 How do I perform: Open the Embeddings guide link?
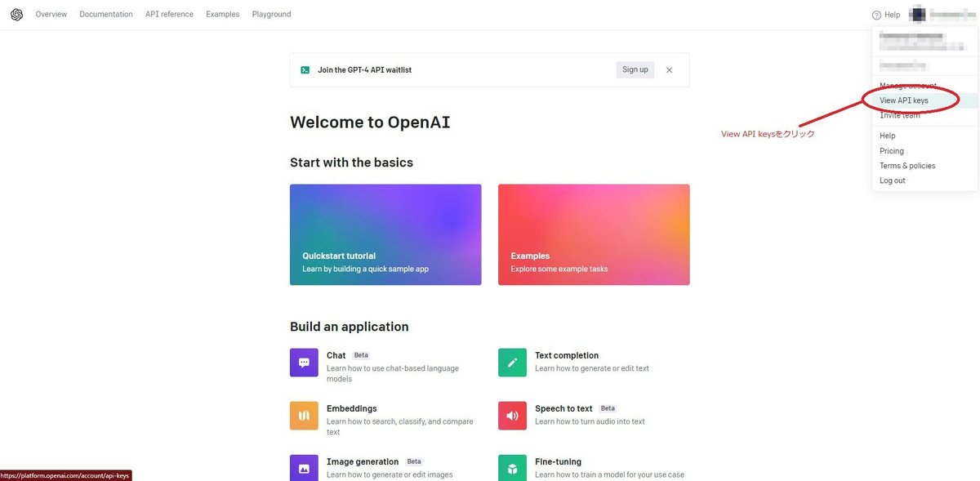[352, 408]
